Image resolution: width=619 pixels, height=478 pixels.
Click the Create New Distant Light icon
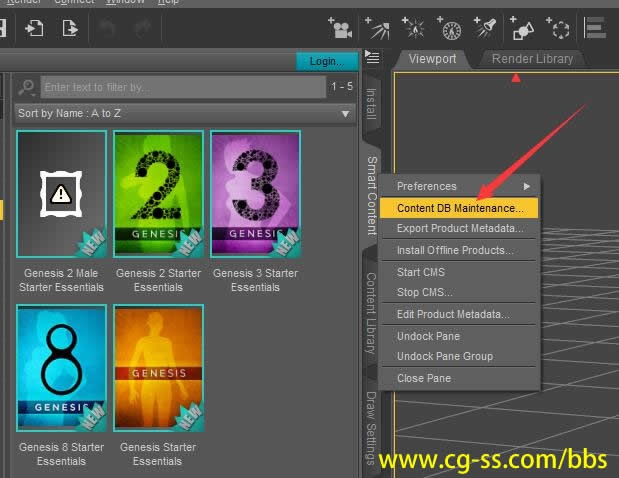378,29
